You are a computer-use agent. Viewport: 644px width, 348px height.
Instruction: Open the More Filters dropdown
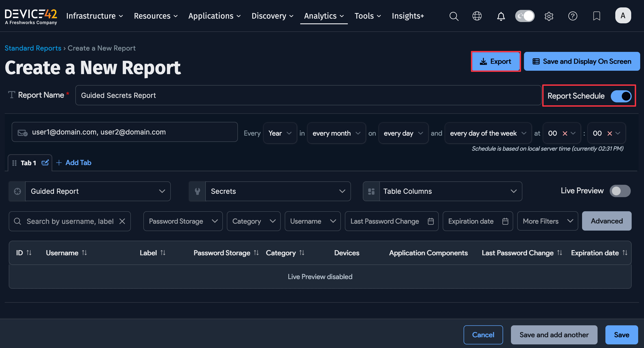point(547,221)
